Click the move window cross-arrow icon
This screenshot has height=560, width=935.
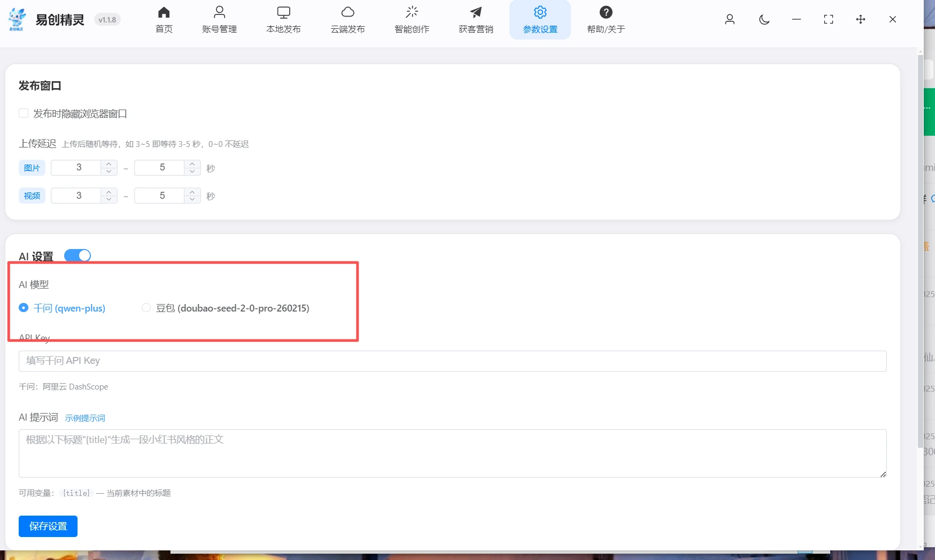[861, 19]
